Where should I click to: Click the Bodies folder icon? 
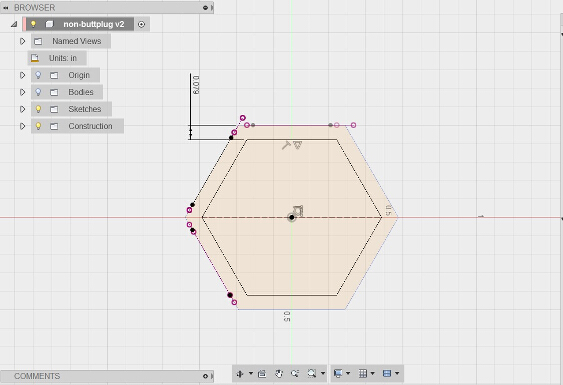[x=54, y=92]
